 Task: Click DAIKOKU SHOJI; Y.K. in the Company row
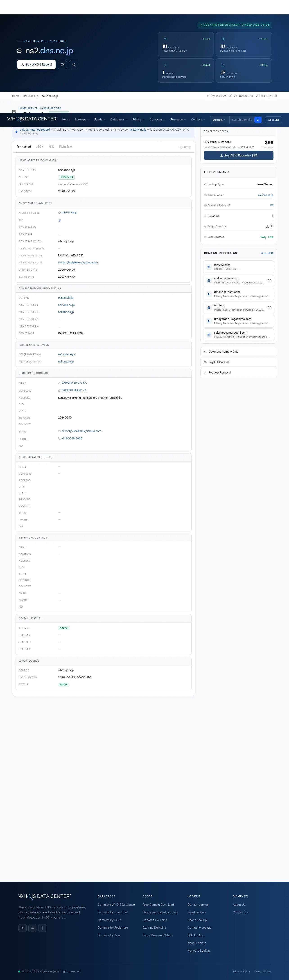pyautogui.click(x=74, y=390)
